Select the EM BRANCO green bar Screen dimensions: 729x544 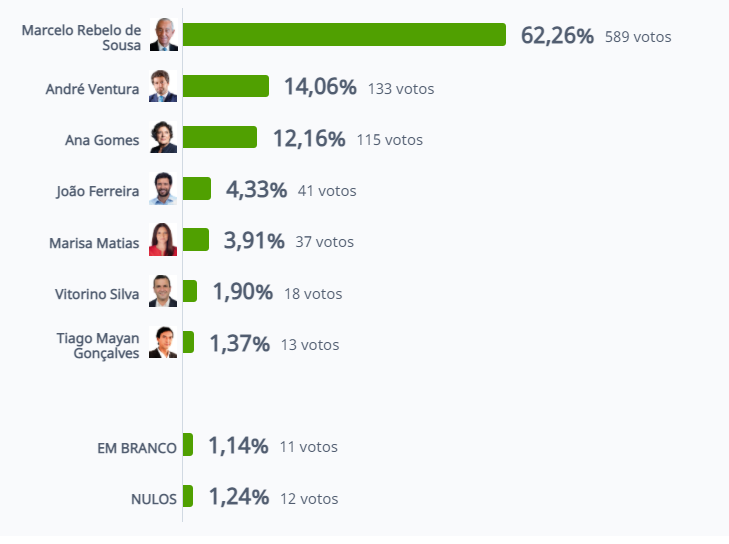188,444
